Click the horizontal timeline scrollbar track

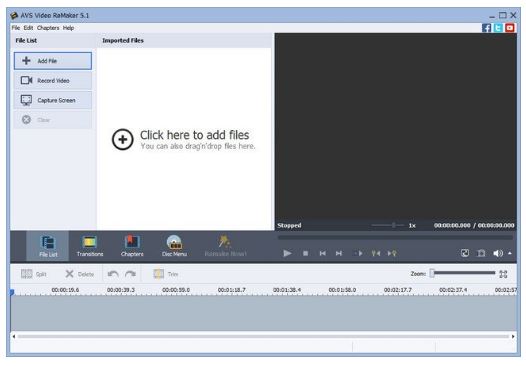[263, 336]
